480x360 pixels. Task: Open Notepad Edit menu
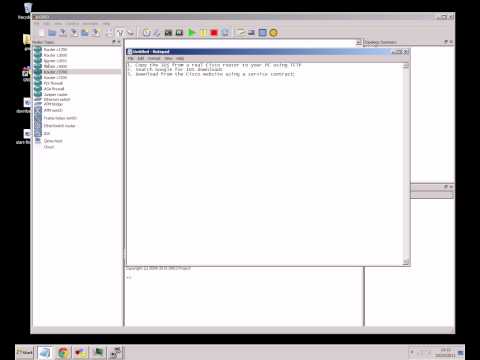pos(141,58)
